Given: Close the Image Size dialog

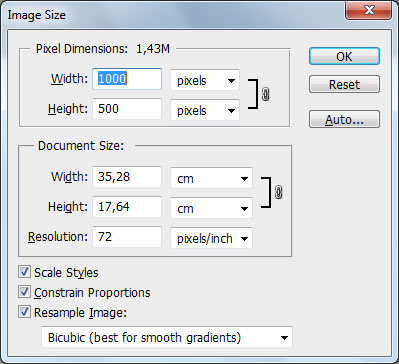Looking at the screenshot, I should point(368,10).
